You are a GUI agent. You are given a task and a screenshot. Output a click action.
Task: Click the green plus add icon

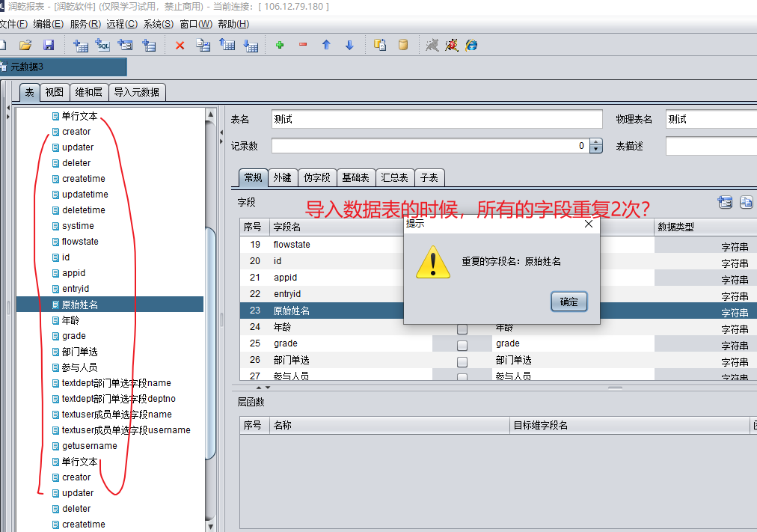point(280,46)
